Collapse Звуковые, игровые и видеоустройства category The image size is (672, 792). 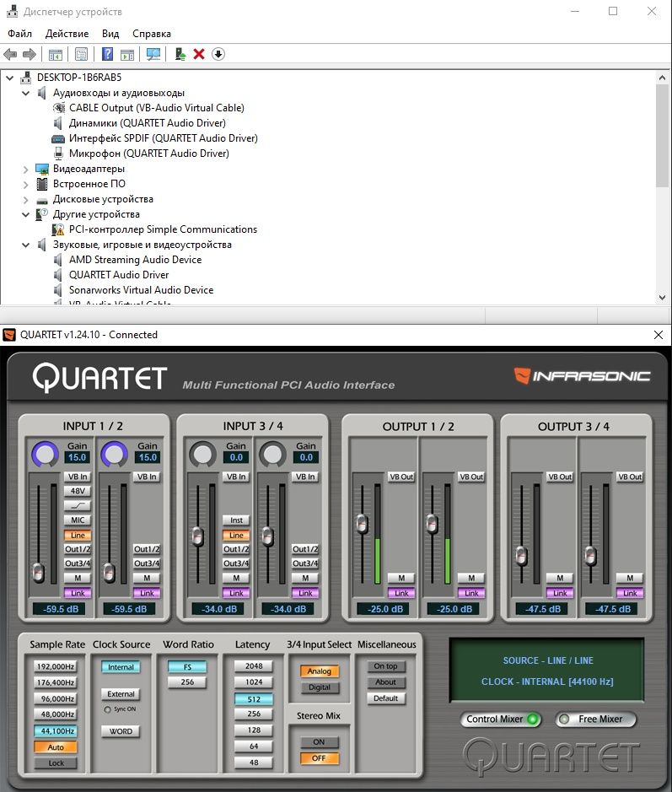click(26, 245)
